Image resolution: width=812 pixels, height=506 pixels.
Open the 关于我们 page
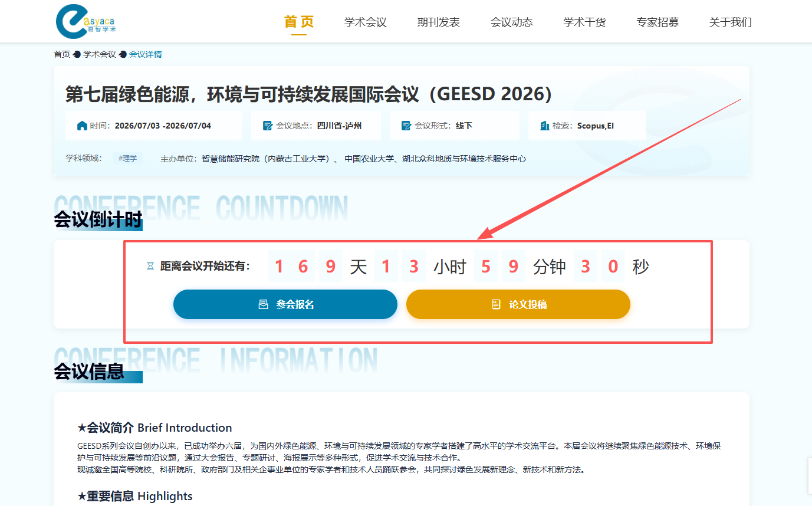coord(731,22)
